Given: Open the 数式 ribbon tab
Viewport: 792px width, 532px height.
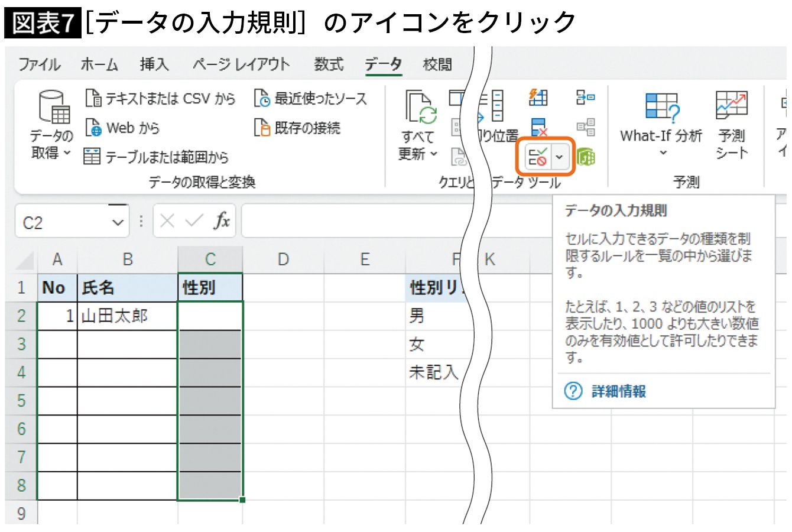Looking at the screenshot, I should tap(329, 64).
